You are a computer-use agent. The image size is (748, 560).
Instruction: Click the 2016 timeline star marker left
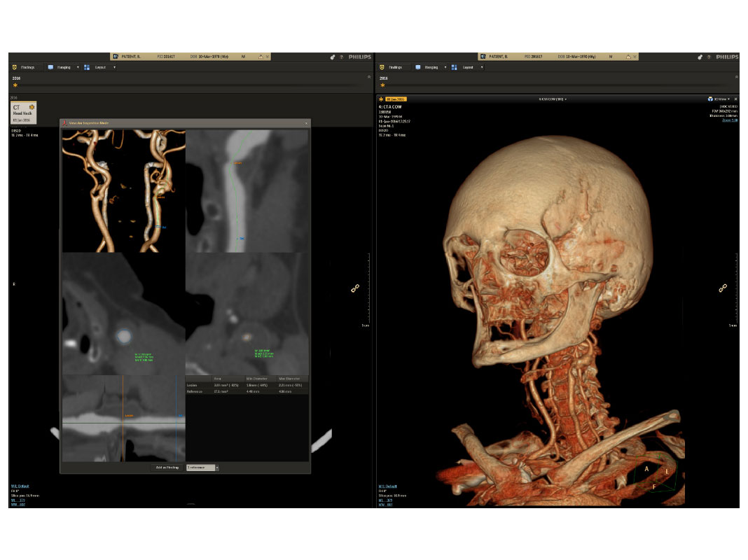tap(15, 85)
